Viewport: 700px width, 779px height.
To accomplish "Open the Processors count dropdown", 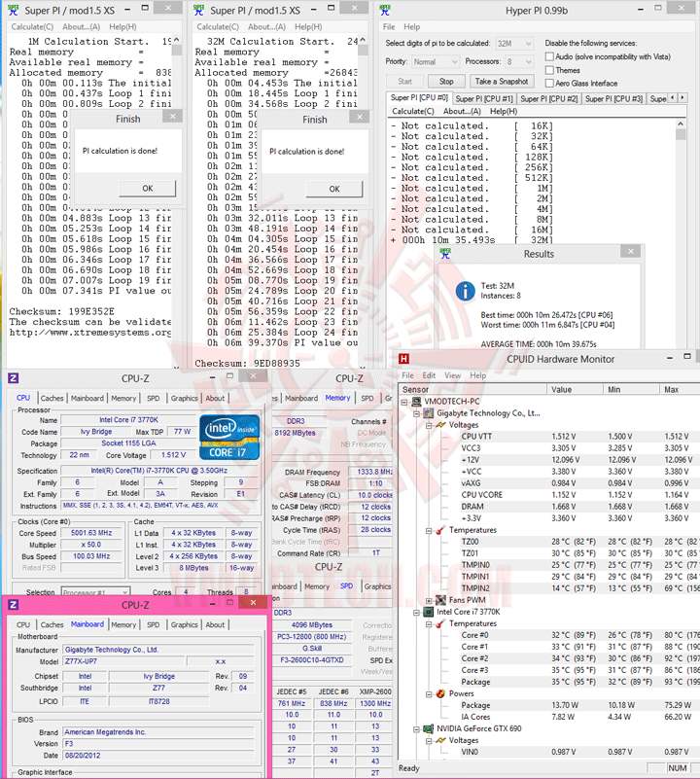I will click(x=519, y=61).
